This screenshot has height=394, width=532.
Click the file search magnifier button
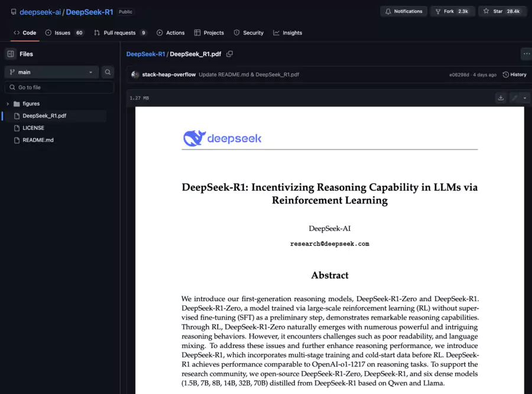pos(108,72)
